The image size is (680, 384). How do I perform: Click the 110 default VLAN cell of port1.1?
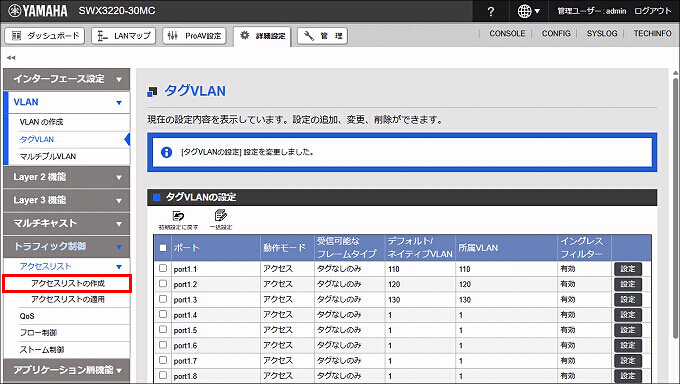click(419, 269)
